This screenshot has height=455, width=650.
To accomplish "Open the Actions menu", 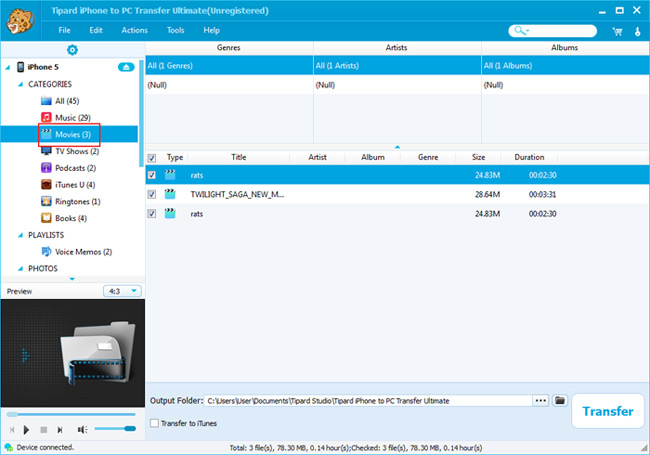I will [x=134, y=30].
